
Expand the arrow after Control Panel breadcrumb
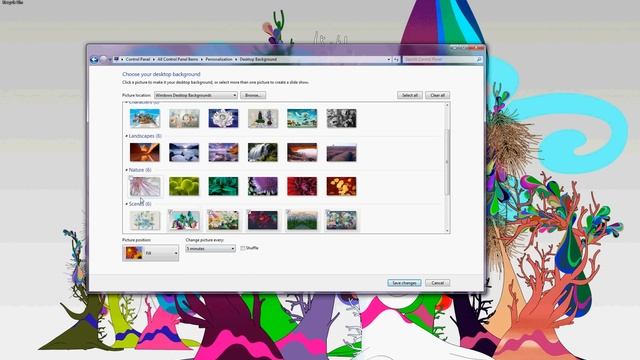coord(154,60)
